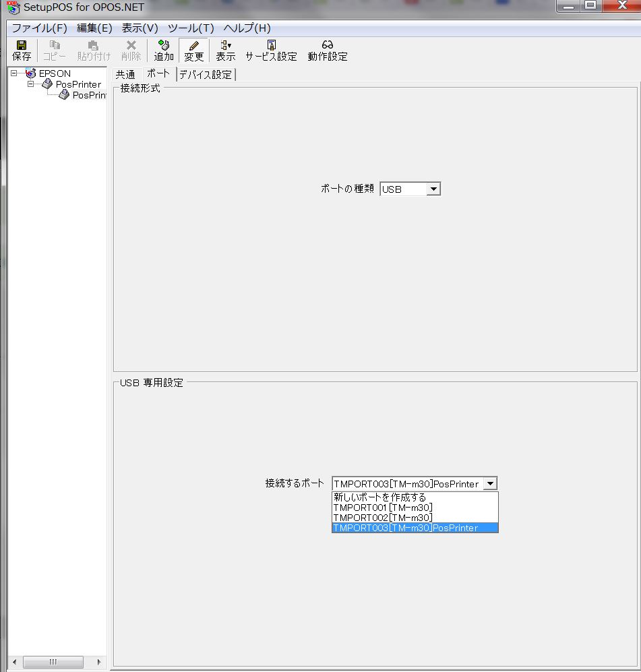Collapse the EPSON tree node
The image size is (641, 672).
[x=13, y=73]
